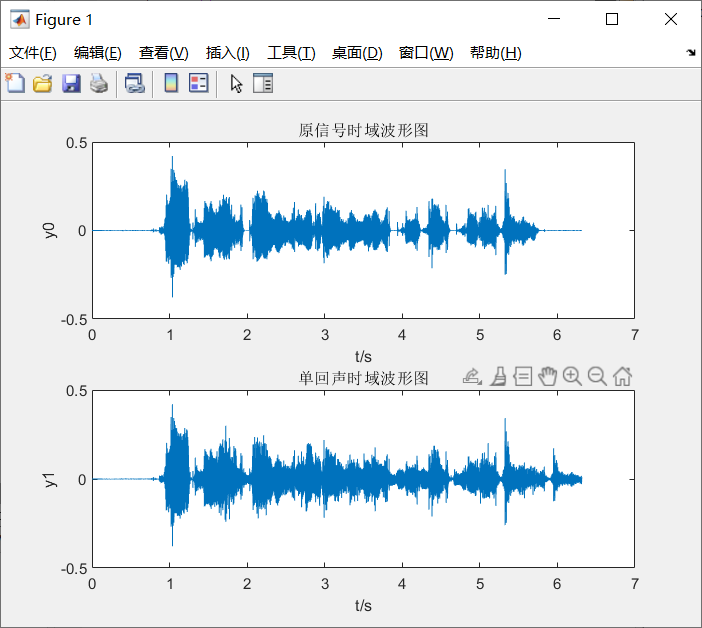The width and height of the screenshot is (702, 628).
Task: Minimize the Figure 1 window
Action: pyautogui.click(x=554, y=19)
